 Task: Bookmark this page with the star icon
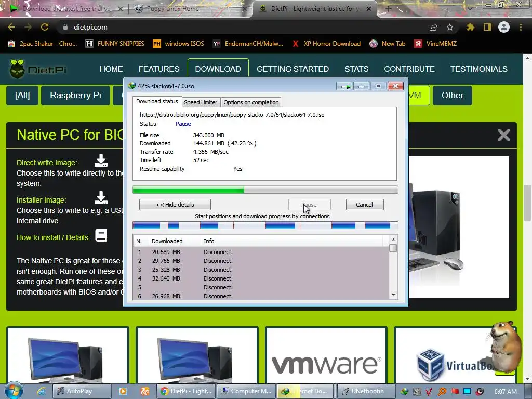(449, 27)
